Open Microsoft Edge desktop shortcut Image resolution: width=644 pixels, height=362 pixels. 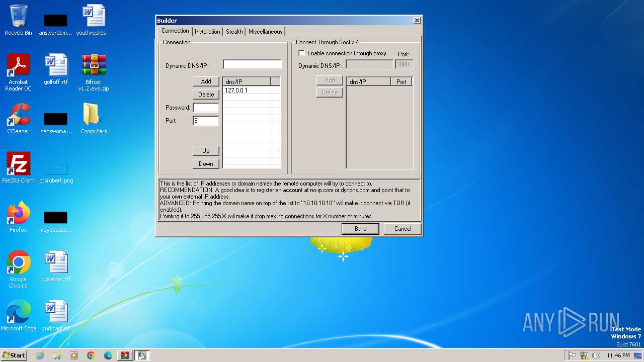[18, 316]
